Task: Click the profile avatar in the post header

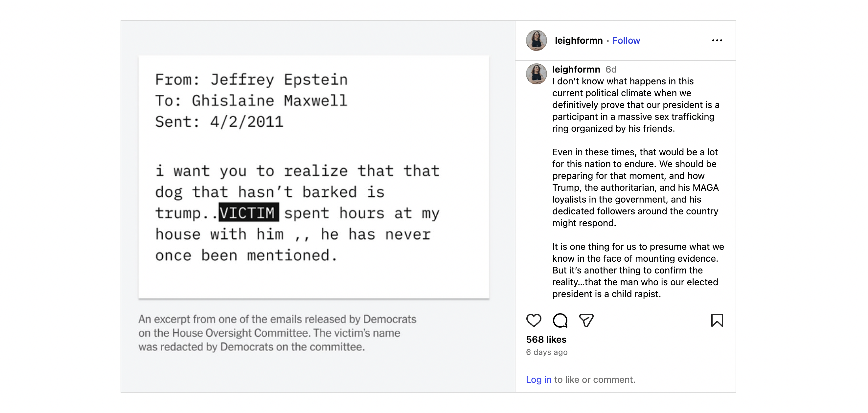Action: (x=536, y=40)
